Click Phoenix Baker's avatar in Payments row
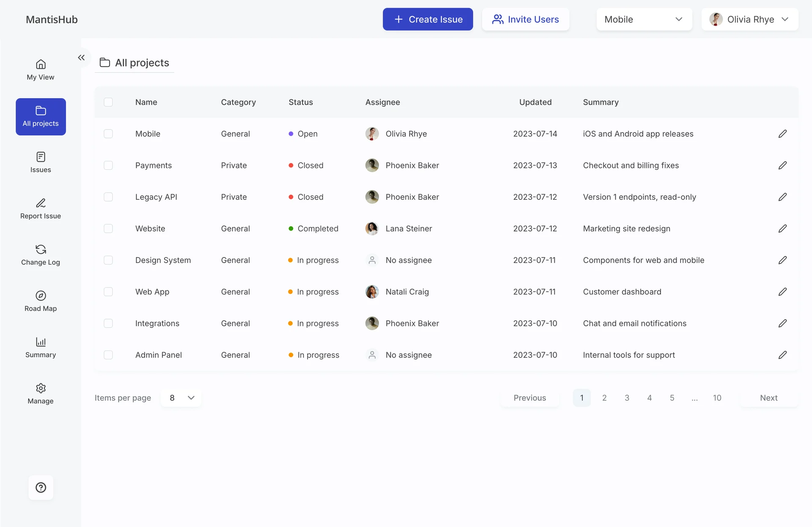 pyautogui.click(x=372, y=166)
